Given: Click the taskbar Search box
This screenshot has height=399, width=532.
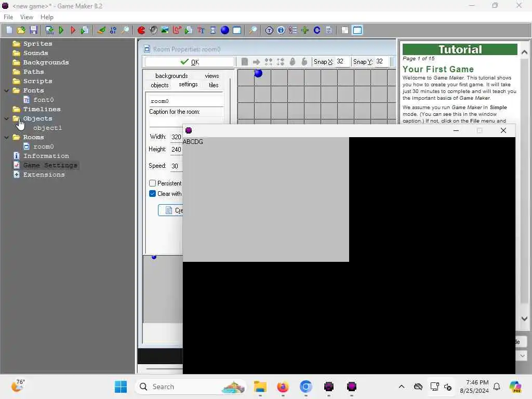Looking at the screenshot, I should pyautogui.click(x=190, y=387).
